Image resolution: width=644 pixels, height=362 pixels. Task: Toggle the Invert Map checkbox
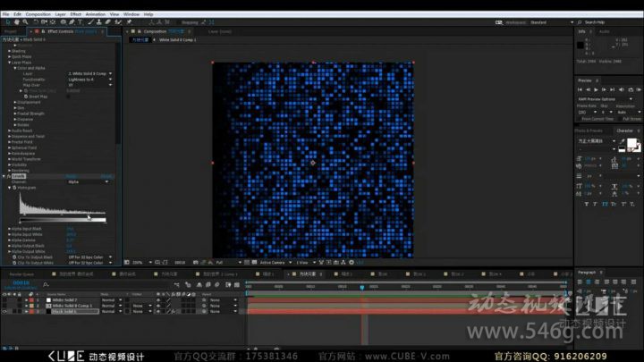tap(69, 96)
